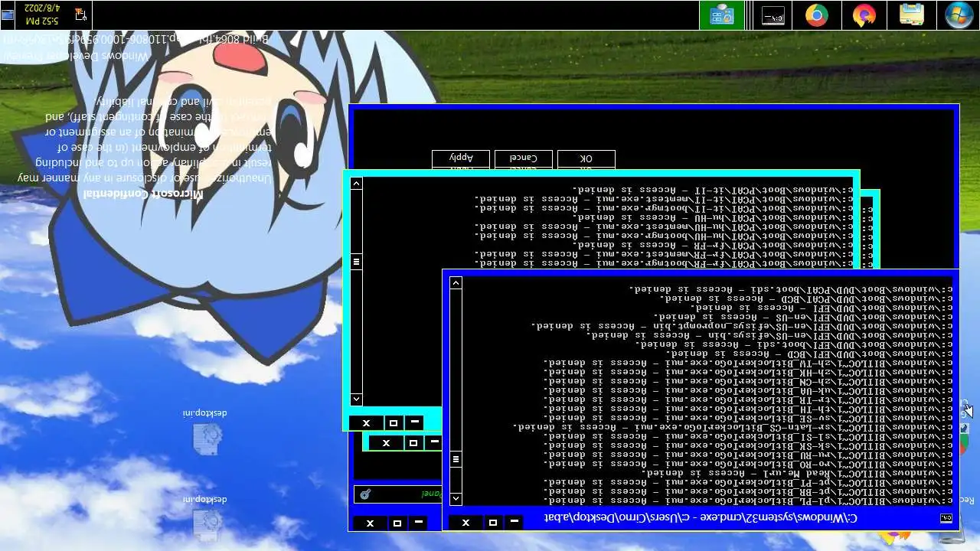Open Windows Explorer from the taskbar
The image size is (980, 551).
(x=911, y=15)
